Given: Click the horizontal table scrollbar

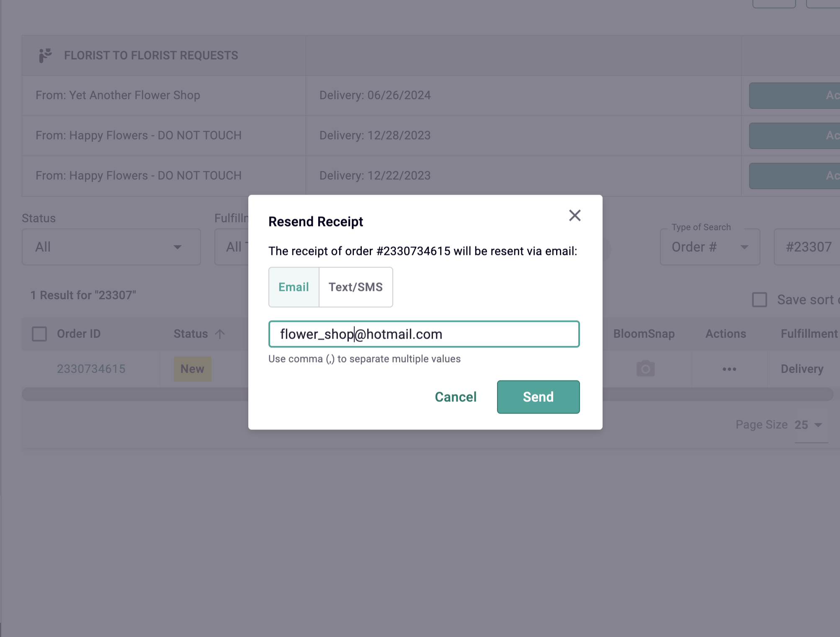Looking at the screenshot, I should coord(427,394).
